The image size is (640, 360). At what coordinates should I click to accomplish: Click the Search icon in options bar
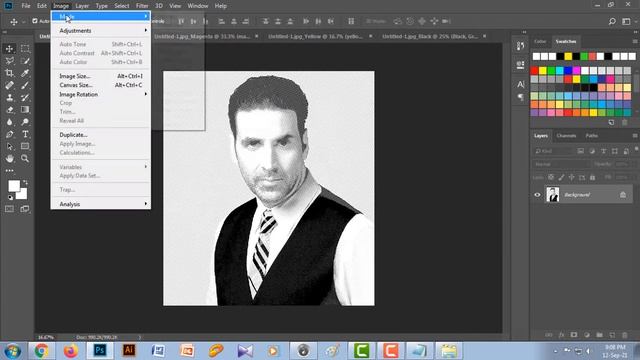pyautogui.click(x=612, y=21)
